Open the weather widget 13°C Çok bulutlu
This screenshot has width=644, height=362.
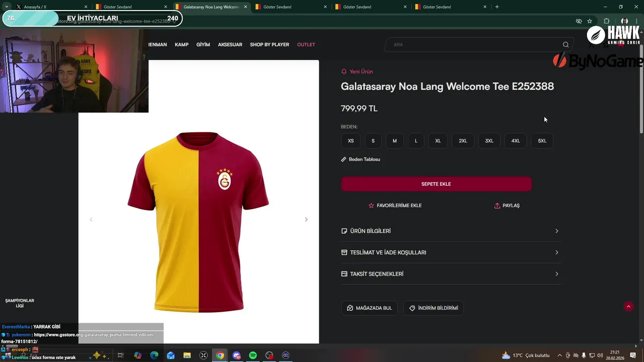coord(525,355)
